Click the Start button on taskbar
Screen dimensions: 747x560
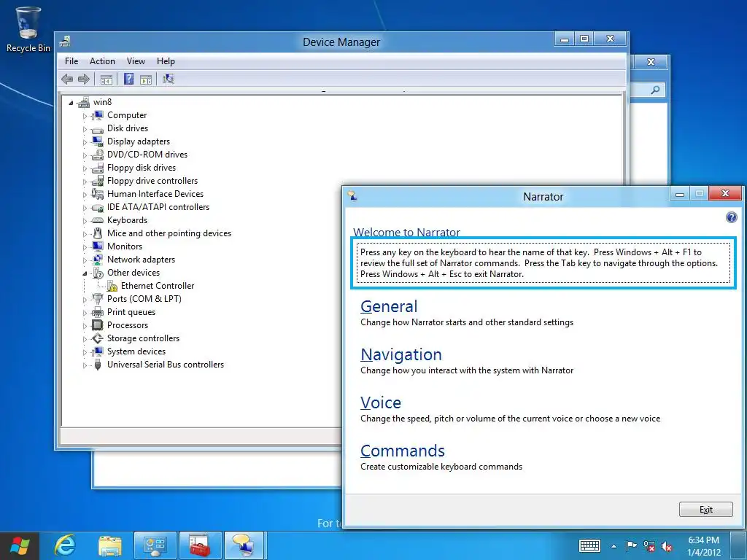(x=19, y=545)
